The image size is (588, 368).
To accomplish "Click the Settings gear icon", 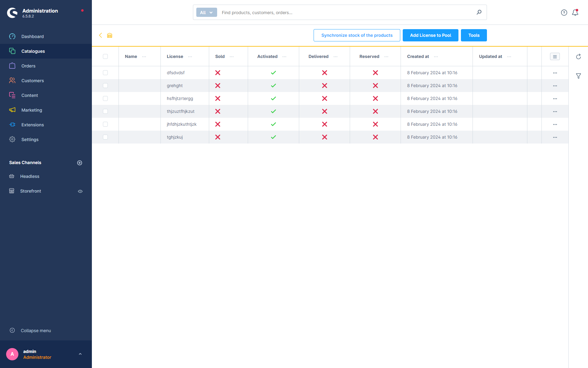I will tap(12, 140).
